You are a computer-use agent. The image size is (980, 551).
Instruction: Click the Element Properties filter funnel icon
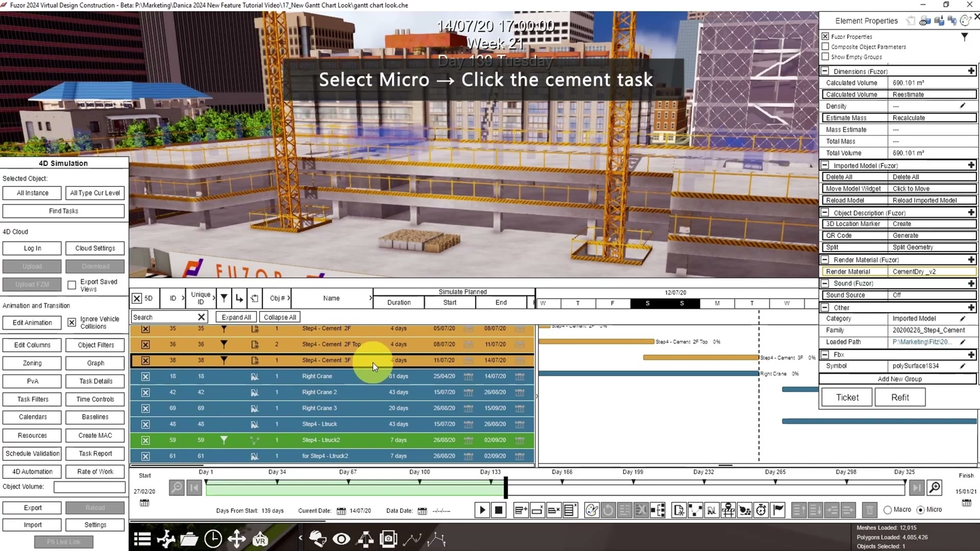(x=964, y=37)
